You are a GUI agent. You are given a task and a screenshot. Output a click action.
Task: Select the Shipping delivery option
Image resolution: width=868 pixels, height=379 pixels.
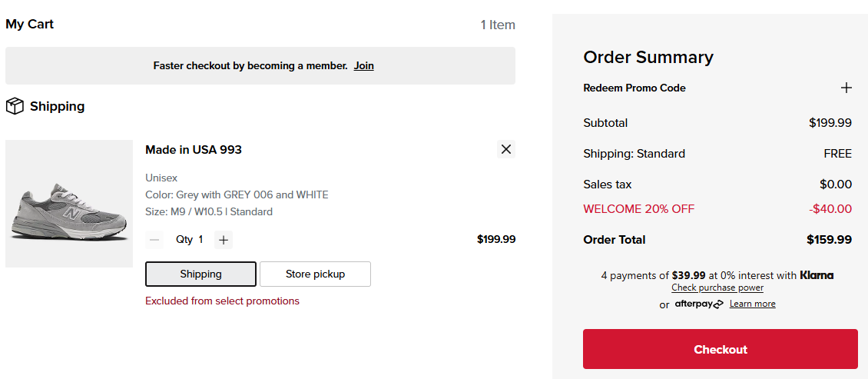[200, 274]
